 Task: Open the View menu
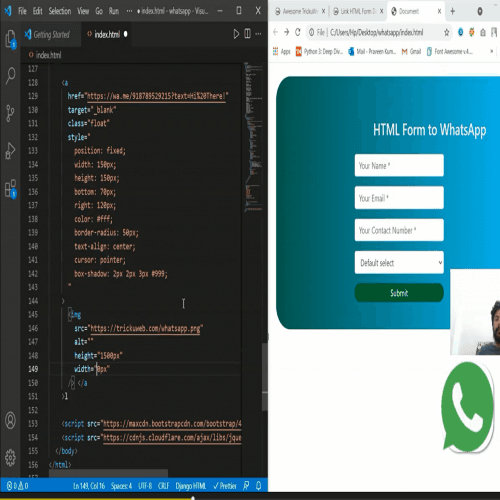click(83, 11)
